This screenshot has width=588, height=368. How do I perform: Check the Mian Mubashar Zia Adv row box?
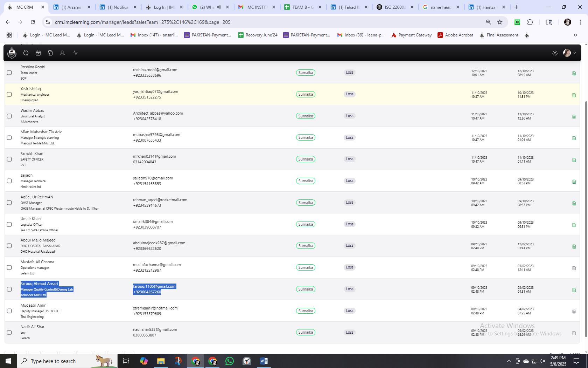(9, 137)
